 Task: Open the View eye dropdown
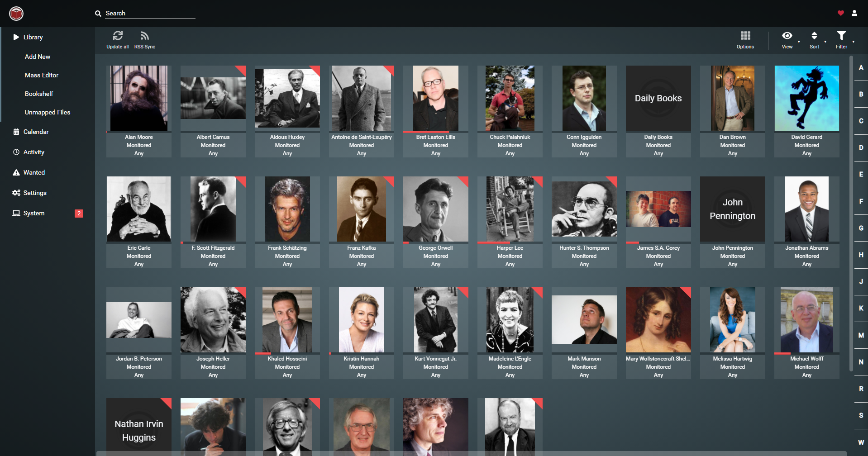[x=787, y=36]
